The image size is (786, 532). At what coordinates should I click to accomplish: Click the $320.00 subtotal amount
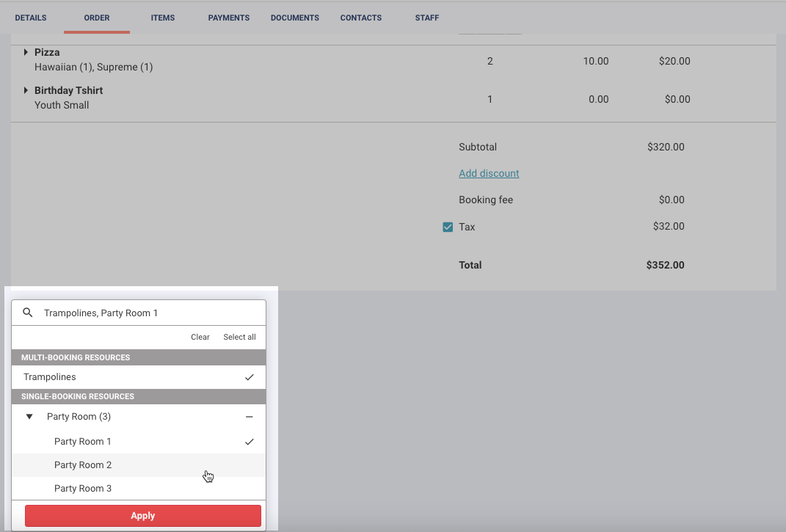click(666, 147)
